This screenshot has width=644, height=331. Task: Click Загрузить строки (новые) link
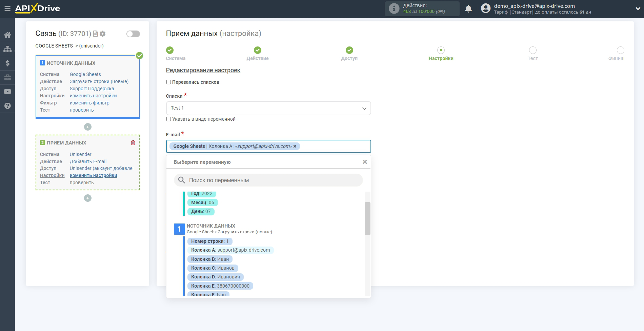click(99, 81)
